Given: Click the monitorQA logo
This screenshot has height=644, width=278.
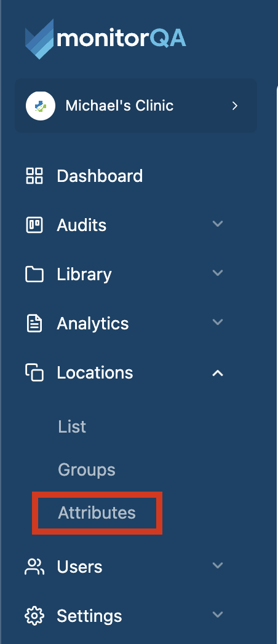Looking at the screenshot, I should point(106,39).
